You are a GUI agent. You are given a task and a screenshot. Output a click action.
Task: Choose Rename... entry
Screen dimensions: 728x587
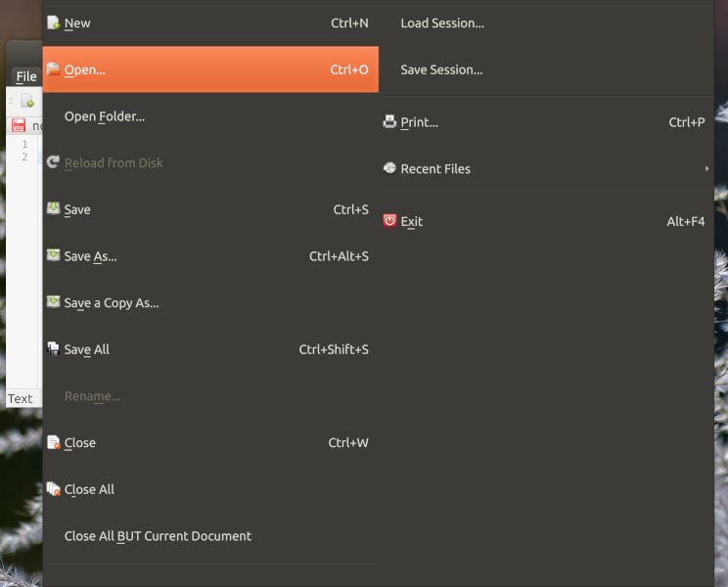pyautogui.click(x=210, y=396)
